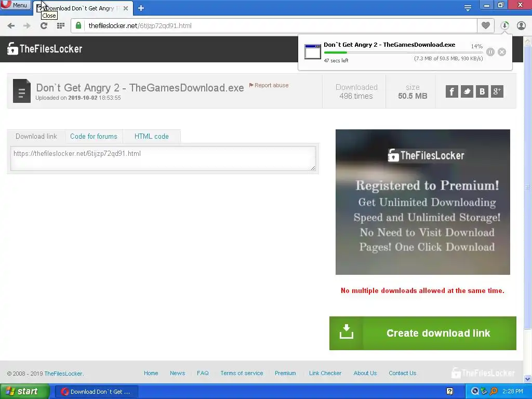This screenshot has width=532, height=399.
Task: Click the exe file icon in download popup
Action: [312, 51]
